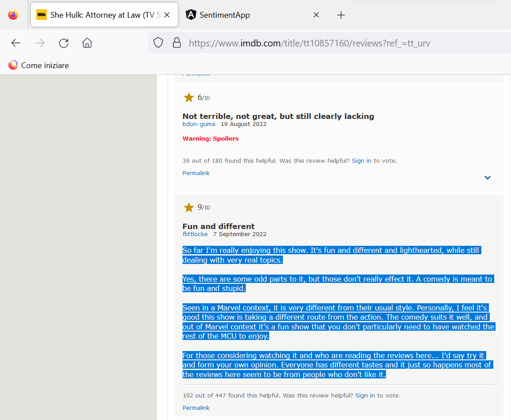Close the She Hulk IMDb tab

point(167,15)
